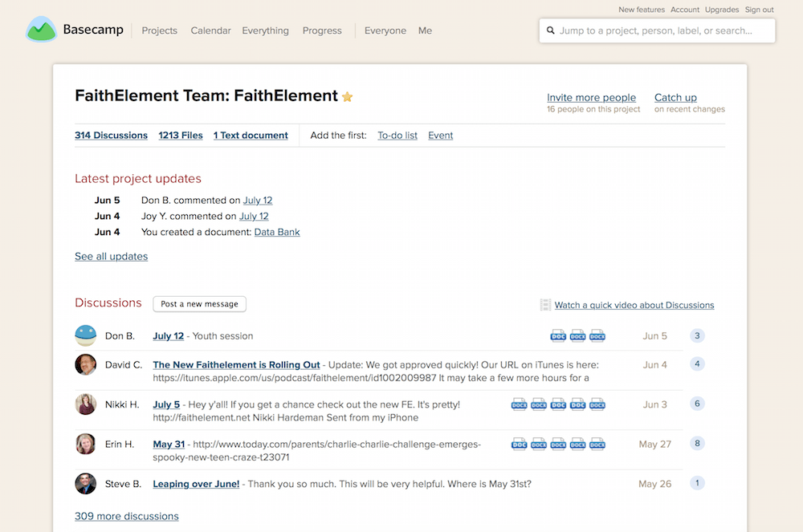Viewport: 803px width, 532px height.
Task: Click Erin H.'s profile photo
Action: click(86, 444)
